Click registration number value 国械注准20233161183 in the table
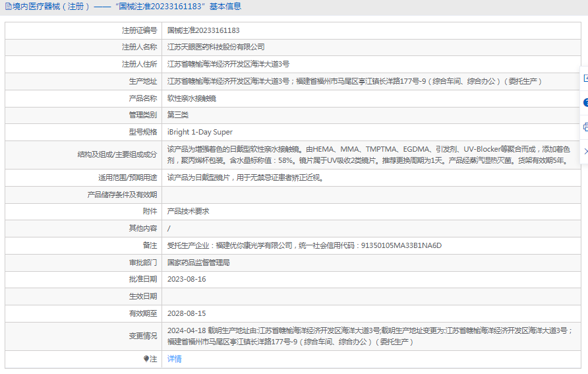This screenshot has width=588, height=374. pos(203,30)
